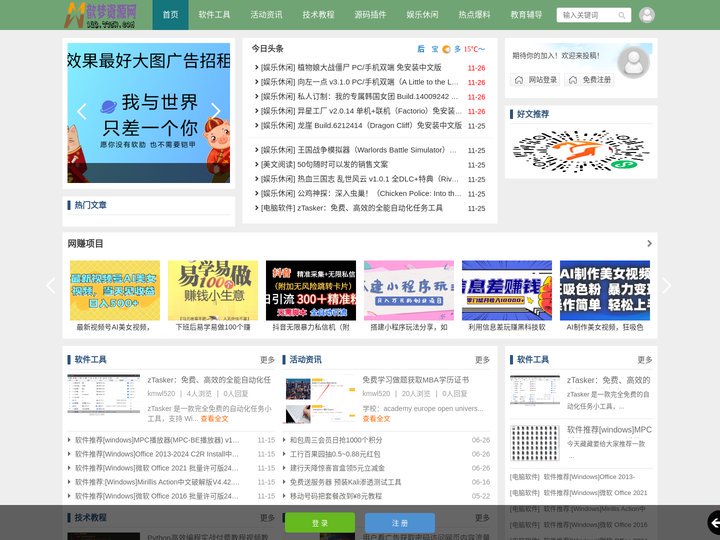720x540 pixels.
Task: Open headline 50句随时可以发的销售文案
Action: click(324, 164)
